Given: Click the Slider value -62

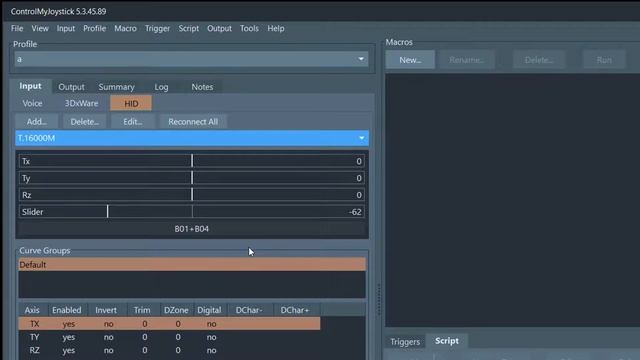Looking at the screenshot, I should point(355,212).
